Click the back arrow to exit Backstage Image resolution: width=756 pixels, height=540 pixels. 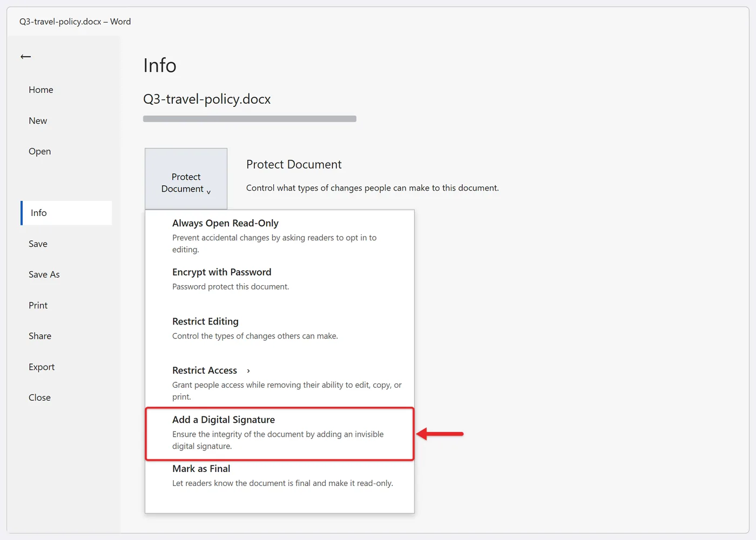[25, 57]
